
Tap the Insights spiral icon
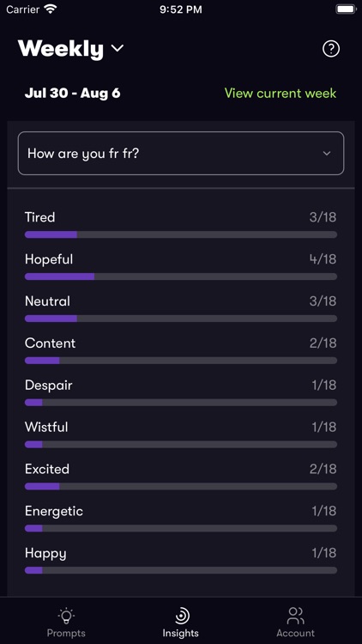pos(181,616)
